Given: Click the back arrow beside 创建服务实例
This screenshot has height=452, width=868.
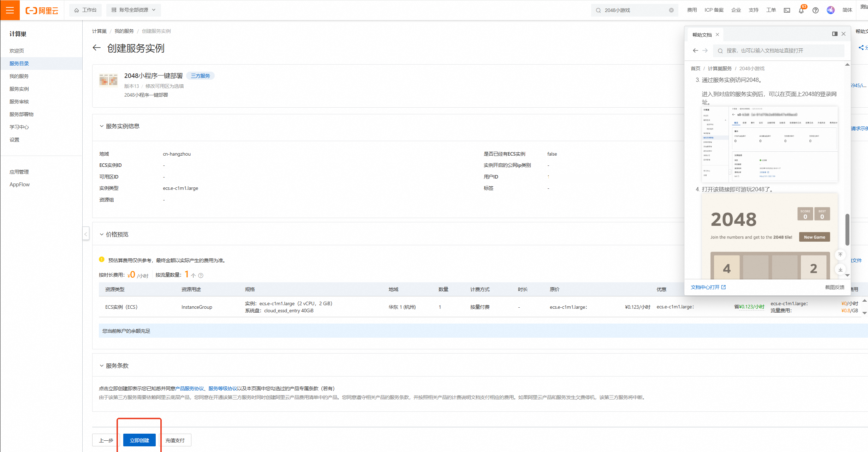Looking at the screenshot, I should (x=96, y=48).
